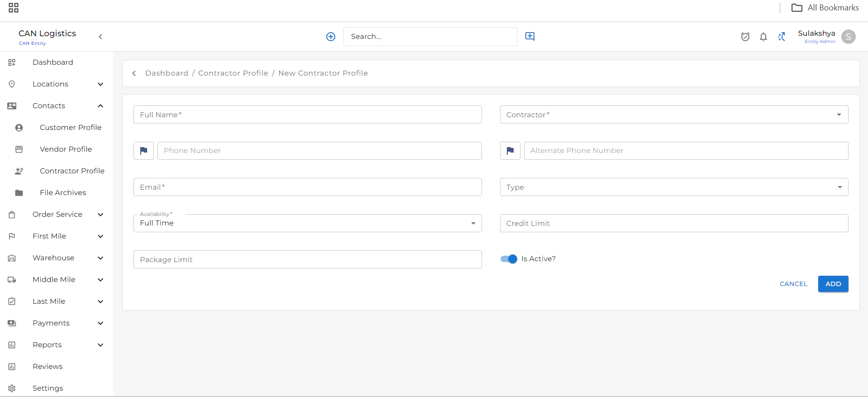This screenshot has height=397, width=868.
Task: Click the Contractor Profile people icon
Action: tap(19, 171)
